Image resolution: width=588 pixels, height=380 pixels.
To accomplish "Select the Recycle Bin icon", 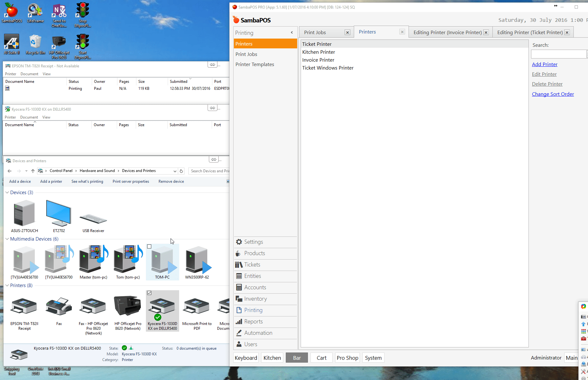I will 35,44.
